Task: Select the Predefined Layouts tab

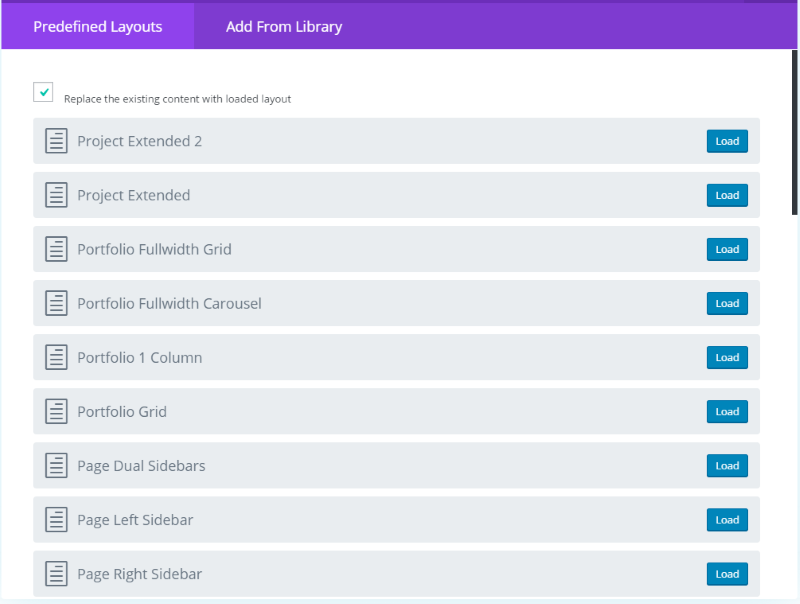Action: (97, 27)
